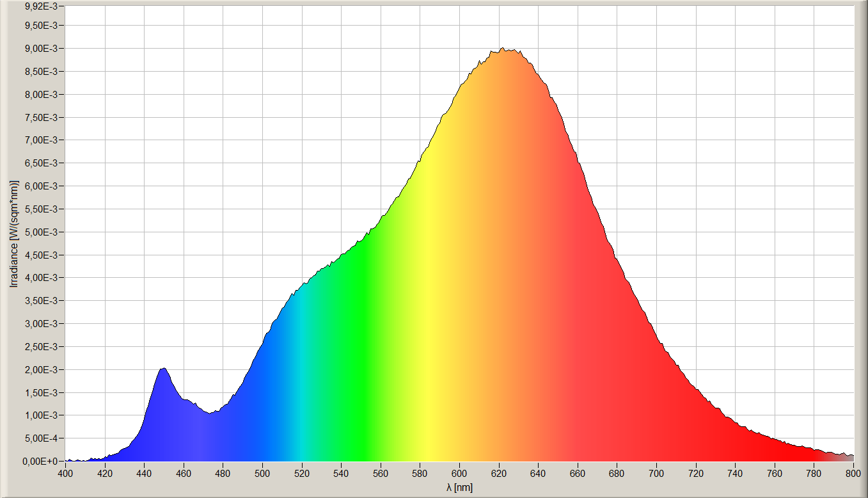Click the 7,00E-3 irradiance tick label
This screenshot has height=498, width=868.
pyautogui.click(x=42, y=140)
